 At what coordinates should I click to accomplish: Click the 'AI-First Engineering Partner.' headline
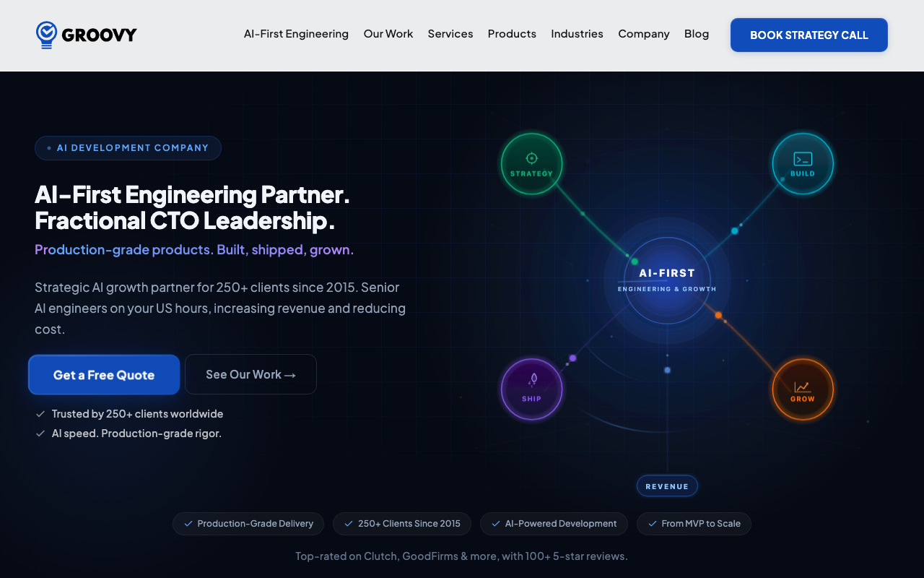[192, 194]
